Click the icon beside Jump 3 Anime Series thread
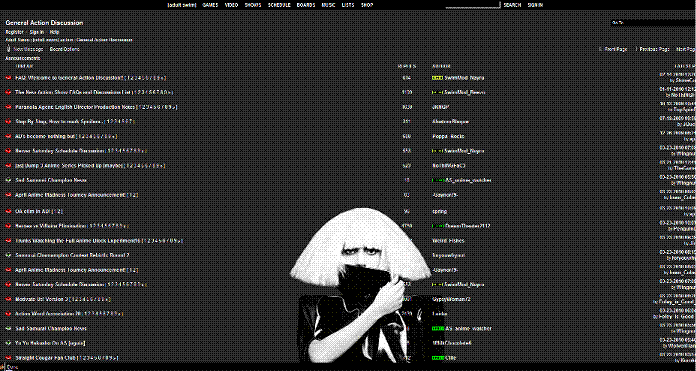The width and height of the screenshot is (696, 371). tap(8, 166)
